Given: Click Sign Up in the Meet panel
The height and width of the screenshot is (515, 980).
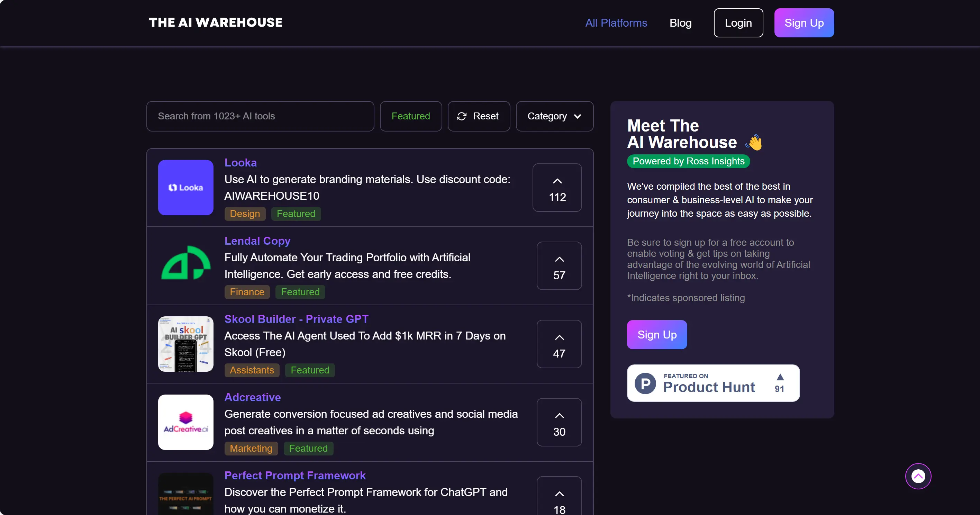Looking at the screenshot, I should point(657,335).
